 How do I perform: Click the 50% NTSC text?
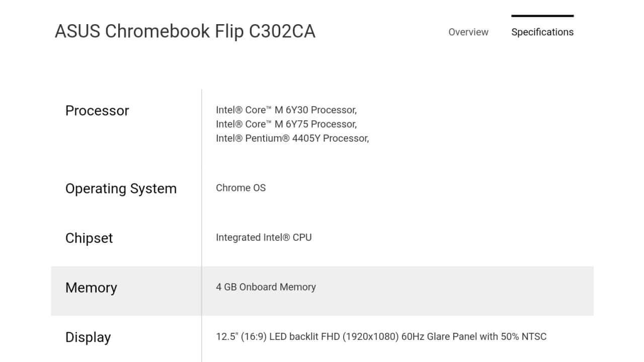[x=523, y=337]
